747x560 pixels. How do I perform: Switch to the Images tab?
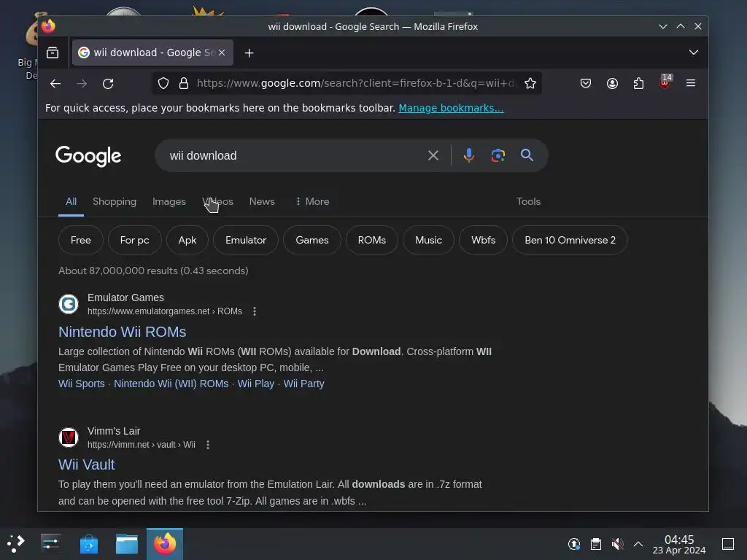pyautogui.click(x=169, y=201)
